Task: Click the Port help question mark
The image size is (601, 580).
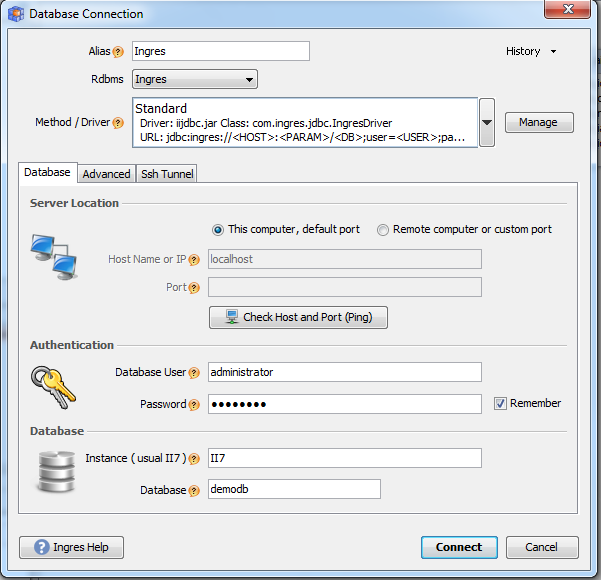Action: (x=194, y=288)
